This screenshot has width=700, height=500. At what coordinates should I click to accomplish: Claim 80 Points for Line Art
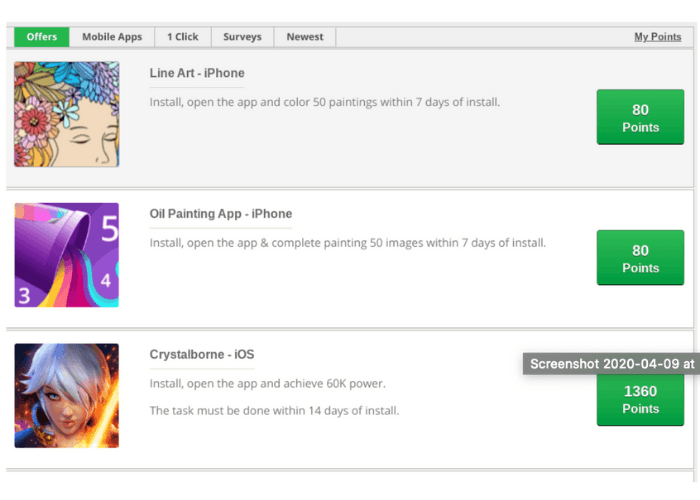pos(640,117)
